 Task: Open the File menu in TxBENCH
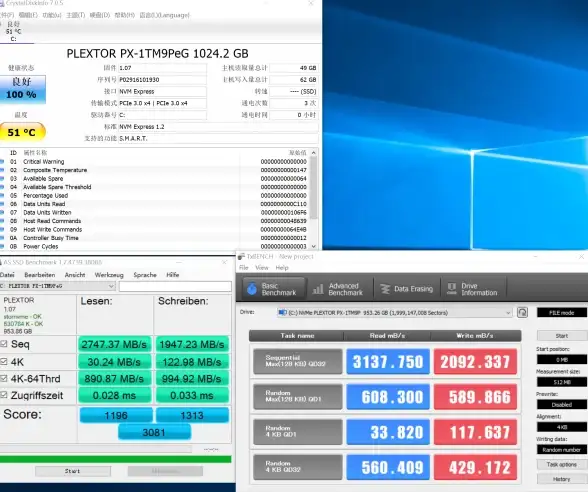point(244,267)
